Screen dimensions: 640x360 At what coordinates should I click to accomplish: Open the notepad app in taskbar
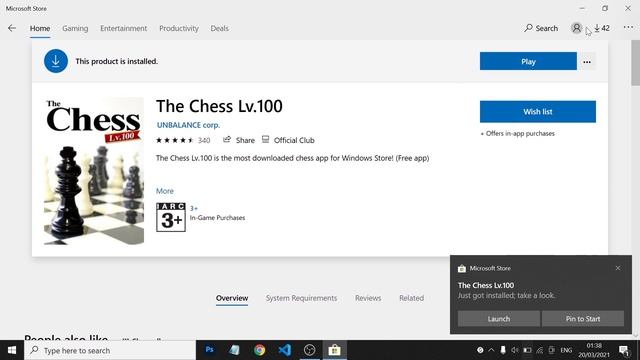coord(234,350)
